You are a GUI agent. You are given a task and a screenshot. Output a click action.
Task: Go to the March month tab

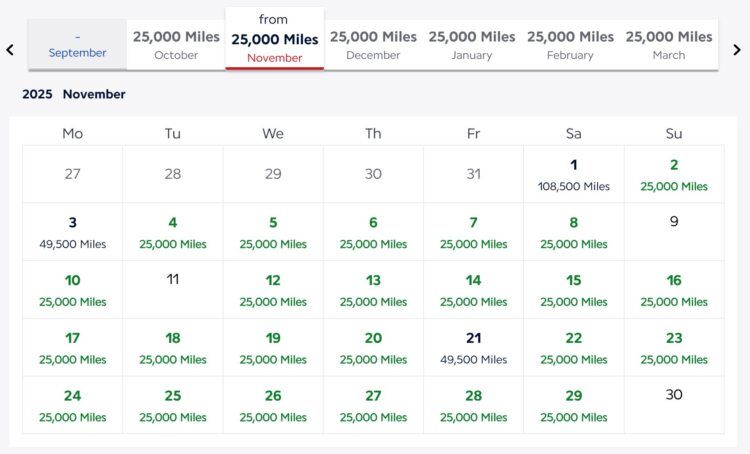point(669,45)
